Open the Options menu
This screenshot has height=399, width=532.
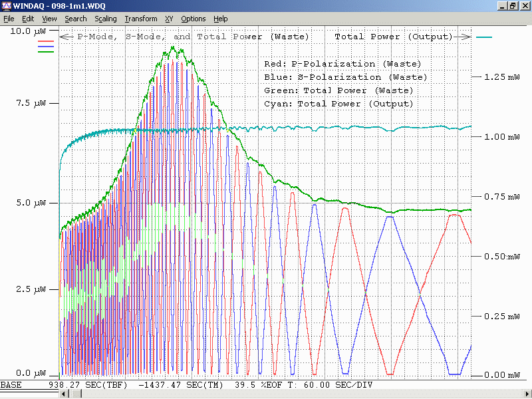194,19
